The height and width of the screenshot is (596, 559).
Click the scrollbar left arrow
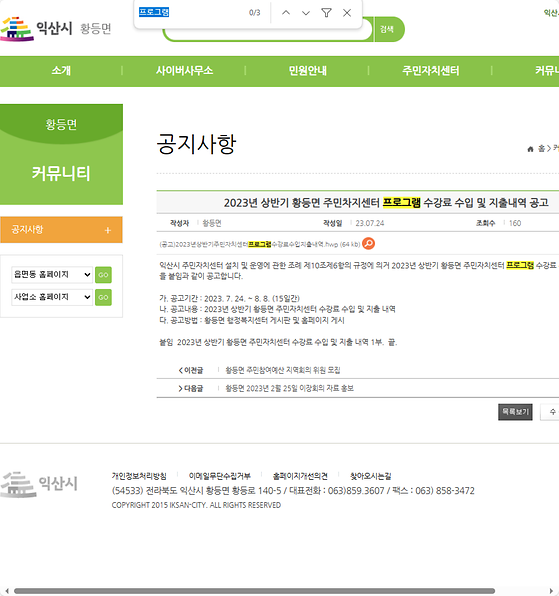(x=6, y=591)
